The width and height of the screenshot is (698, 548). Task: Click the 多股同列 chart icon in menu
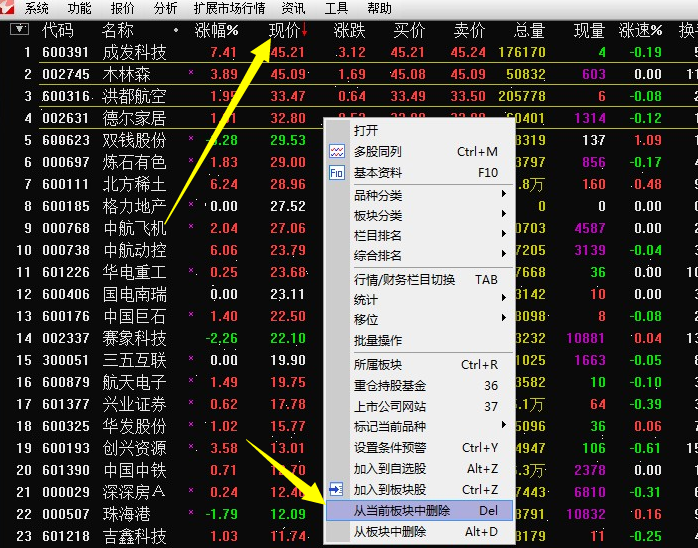337,151
